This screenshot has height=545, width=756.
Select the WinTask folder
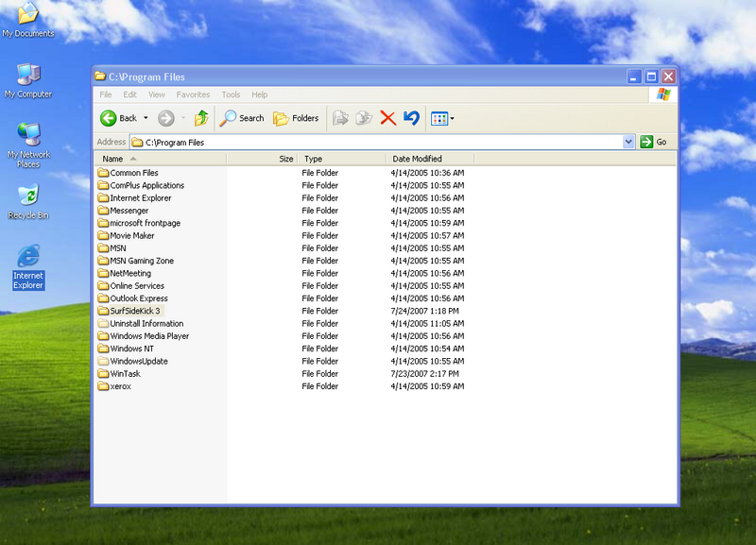tap(119, 373)
